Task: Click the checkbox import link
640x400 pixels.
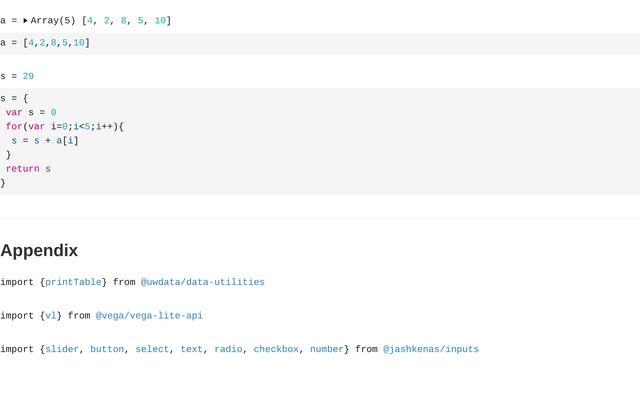Action: pyautogui.click(x=276, y=350)
